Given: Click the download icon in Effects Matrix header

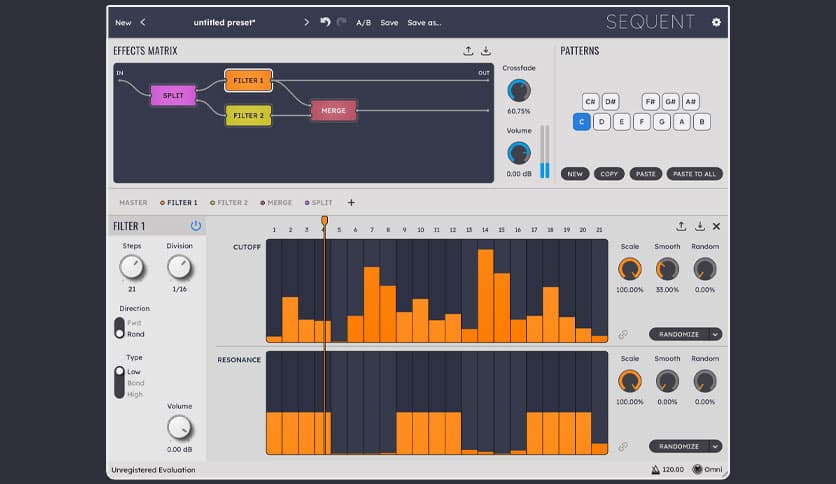Looking at the screenshot, I should tap(486, 51).
